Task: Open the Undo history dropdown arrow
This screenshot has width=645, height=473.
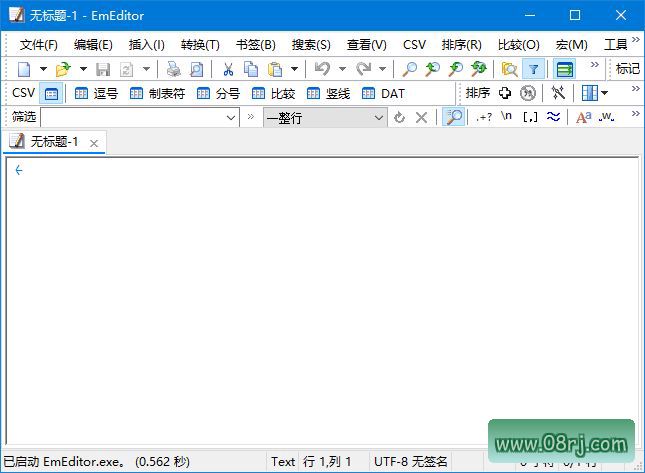Action: (x=342, y=69)
